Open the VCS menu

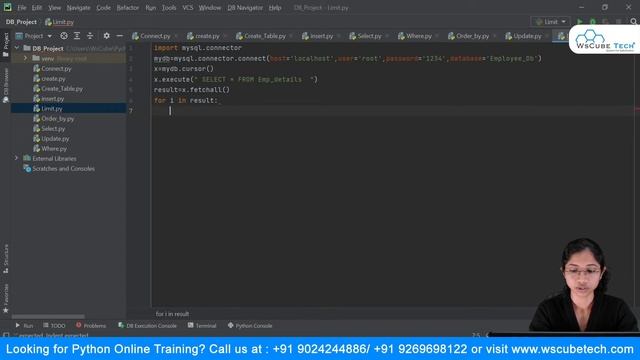(188, 8)
